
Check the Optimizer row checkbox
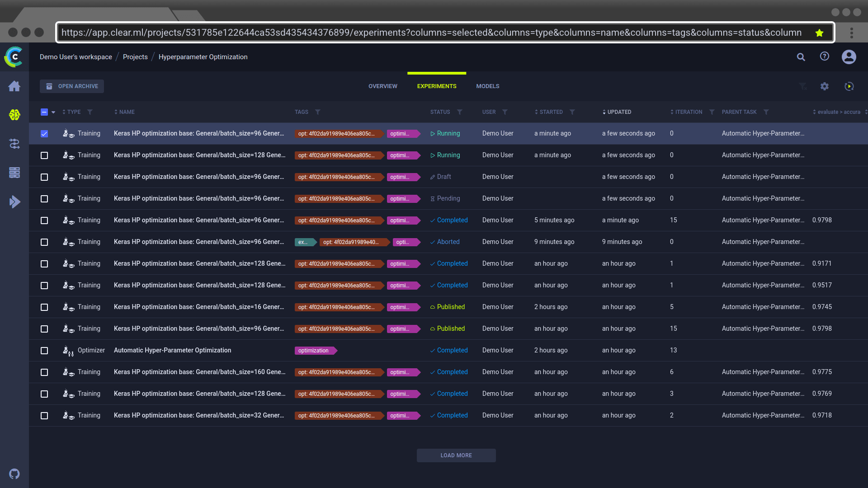[x=44, y=351]
